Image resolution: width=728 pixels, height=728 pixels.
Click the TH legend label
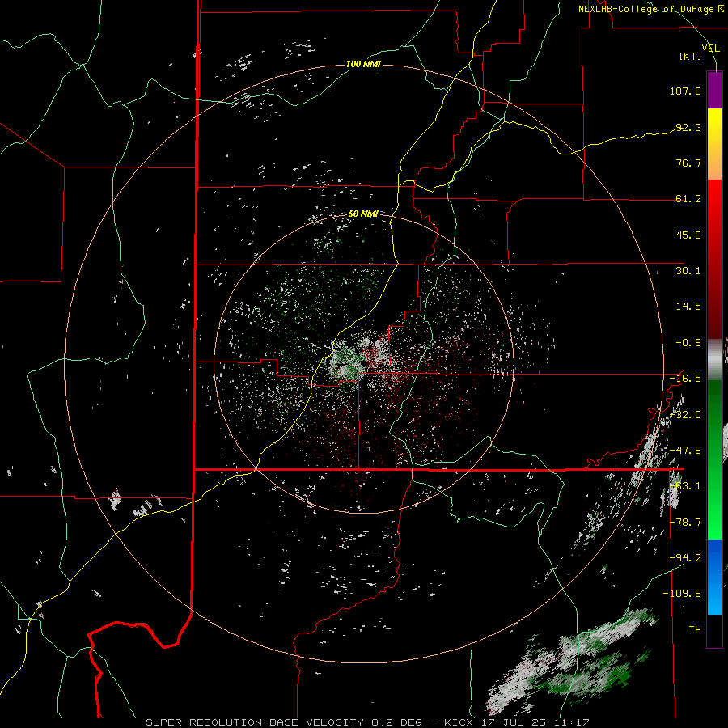coord(695,630)
